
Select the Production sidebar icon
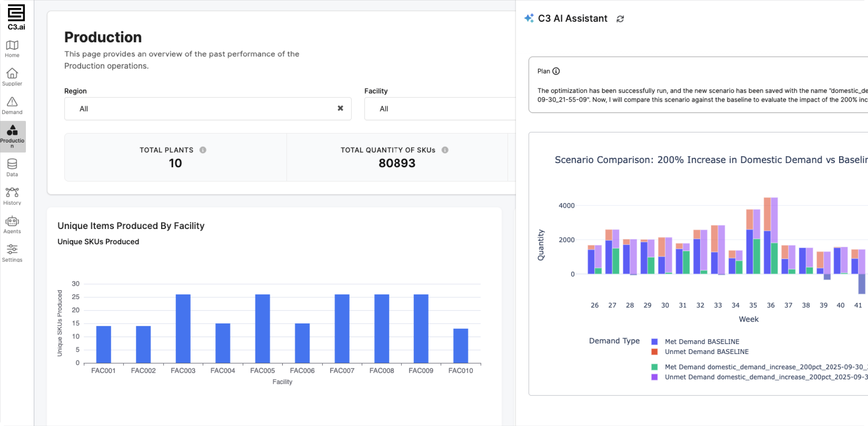(13, 136)
